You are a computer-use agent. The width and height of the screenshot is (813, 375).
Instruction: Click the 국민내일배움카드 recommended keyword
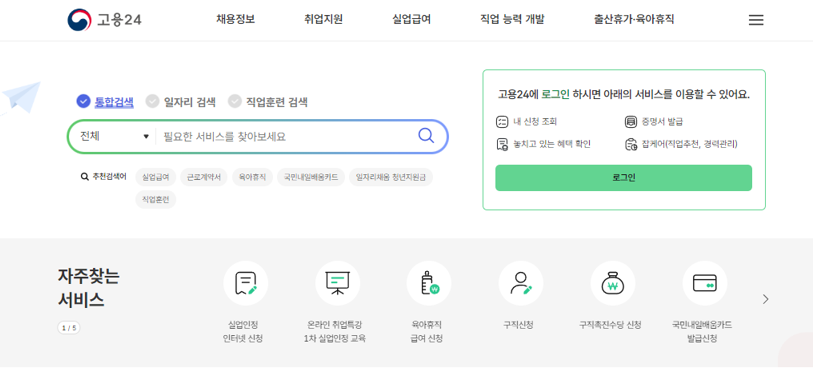coord(311,177)
